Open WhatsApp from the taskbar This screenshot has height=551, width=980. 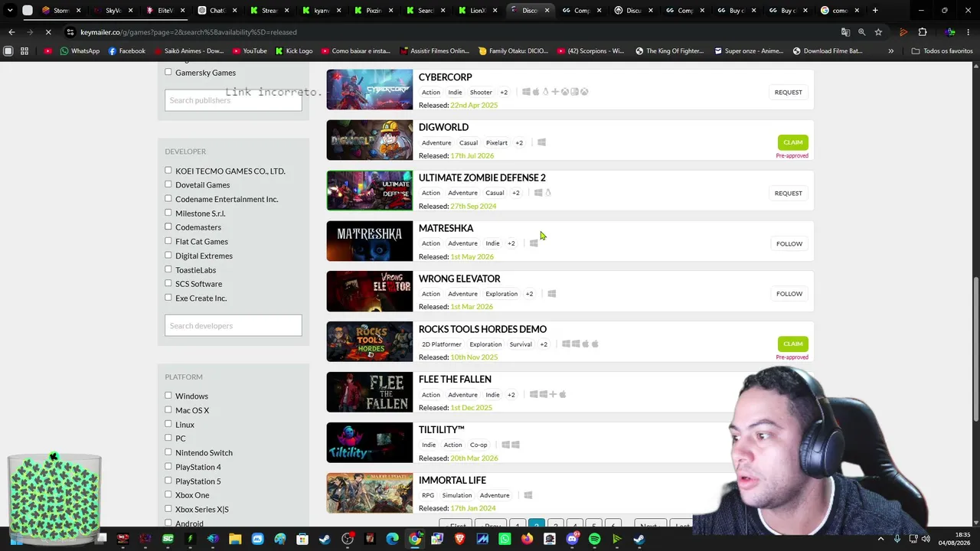pos(505,539)
